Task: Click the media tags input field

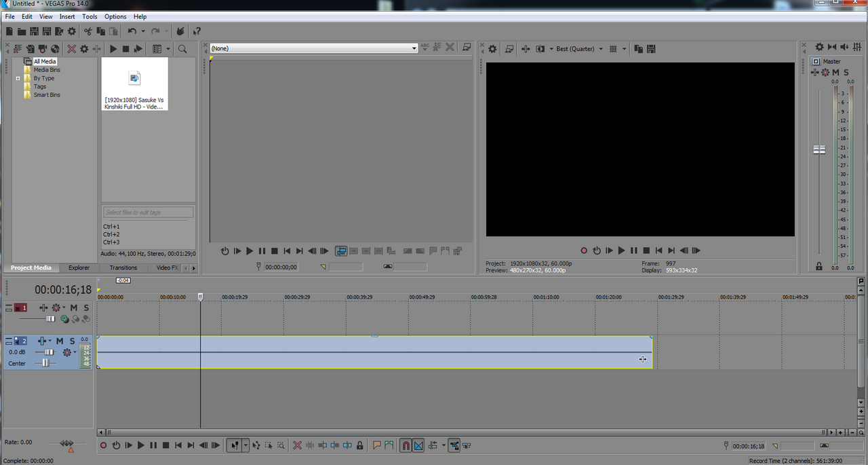Action: point(149,212)
